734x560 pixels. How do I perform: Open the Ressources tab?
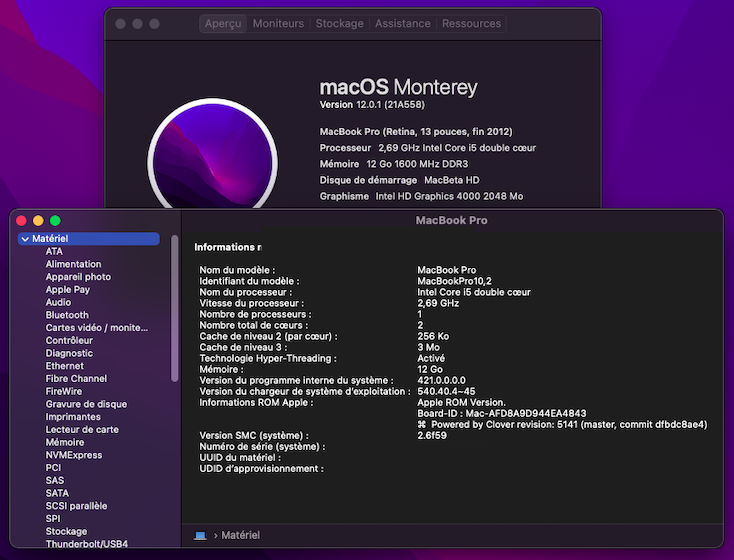(471, 23)
